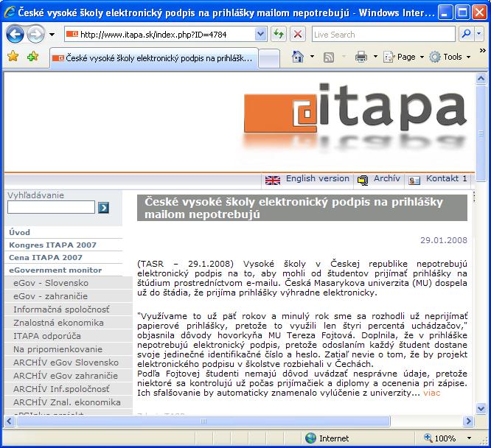The height and width of the screenshot is (448, 491).
Task: Open ARCHÍV Inf.spoločnosť item
Action: point(69,389)
